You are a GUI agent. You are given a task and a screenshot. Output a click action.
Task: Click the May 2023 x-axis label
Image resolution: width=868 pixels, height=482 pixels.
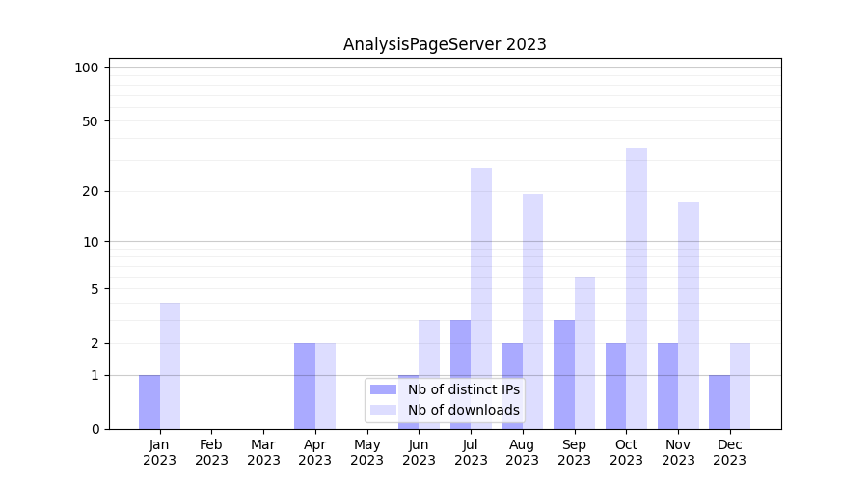(x=366, y=452)
